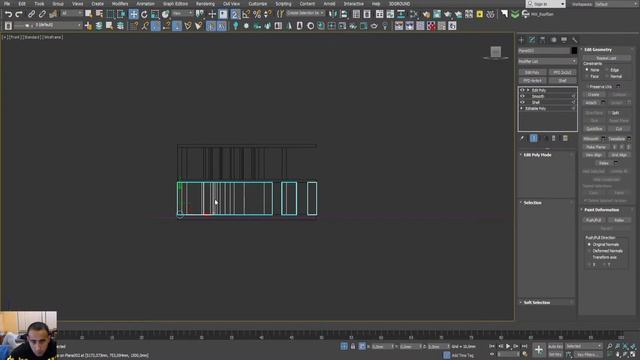The image size is (640, 360).
Task: Click the Shell modifier button
Action: click(x=562, y=81)
